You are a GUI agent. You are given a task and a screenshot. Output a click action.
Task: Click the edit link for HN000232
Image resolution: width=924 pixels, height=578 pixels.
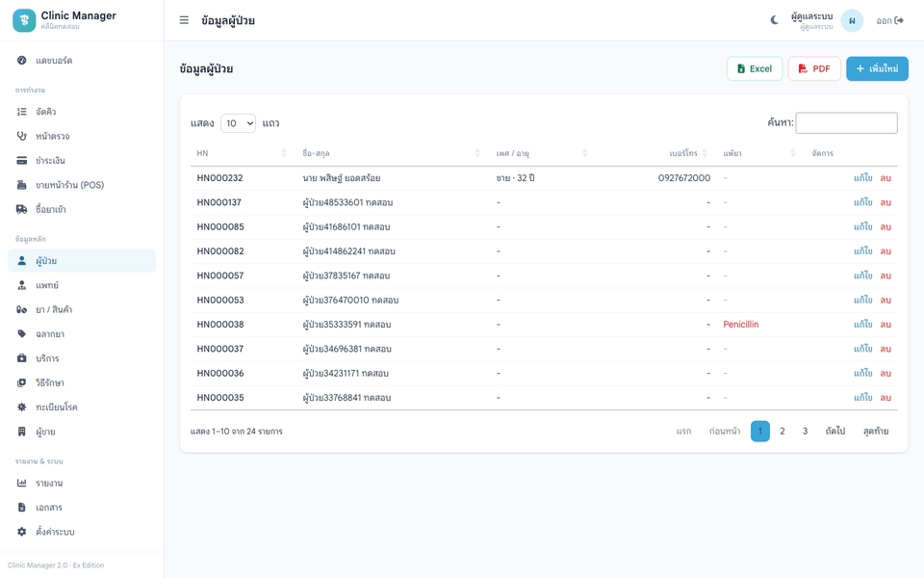[862, 178]
